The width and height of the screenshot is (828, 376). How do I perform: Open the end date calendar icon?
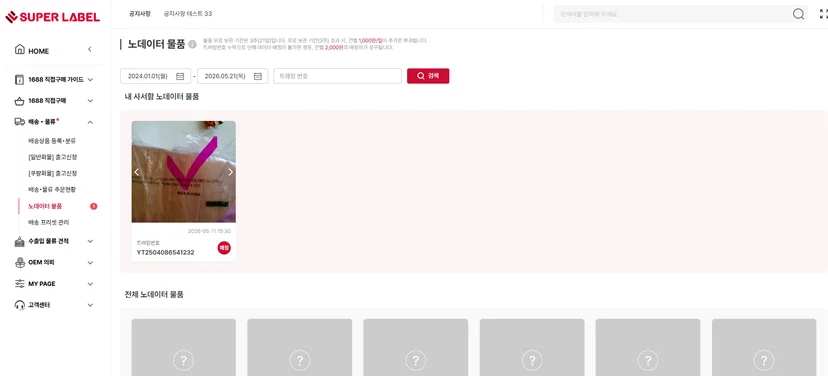click(258, 76)
